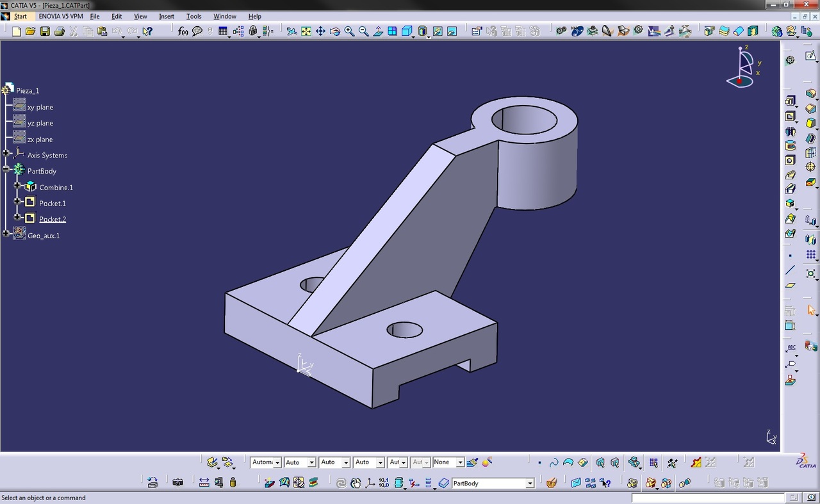Select the Rotate view tool

pyautogui.click(x=335, y=31)
